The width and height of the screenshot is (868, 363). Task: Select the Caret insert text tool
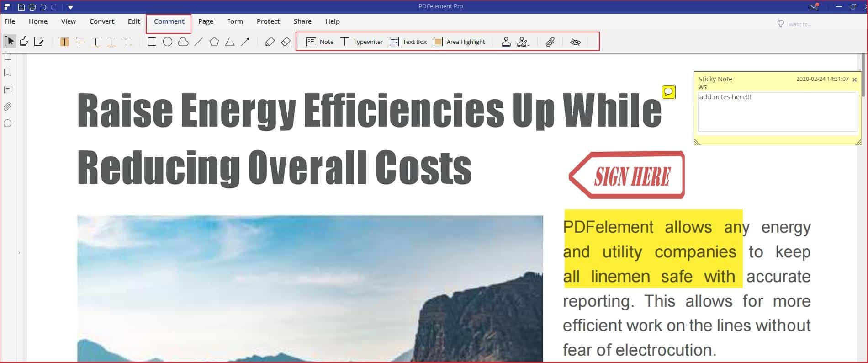(127, 42)
